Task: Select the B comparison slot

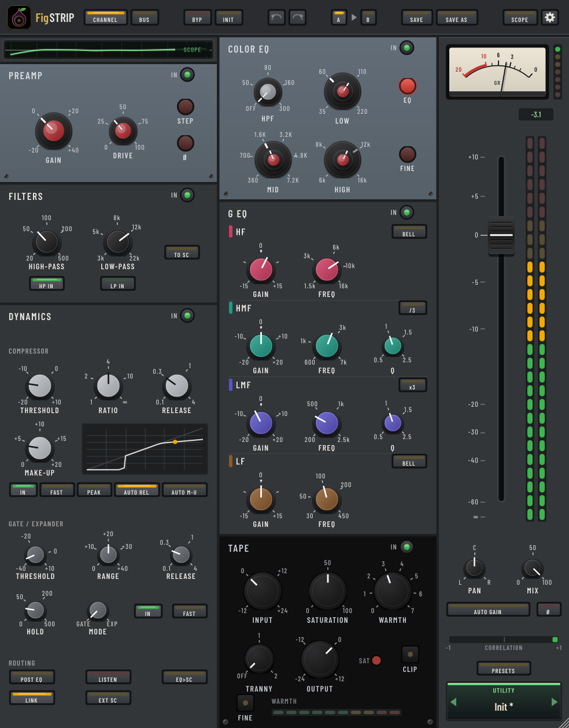Action: [x=368, y=17]
